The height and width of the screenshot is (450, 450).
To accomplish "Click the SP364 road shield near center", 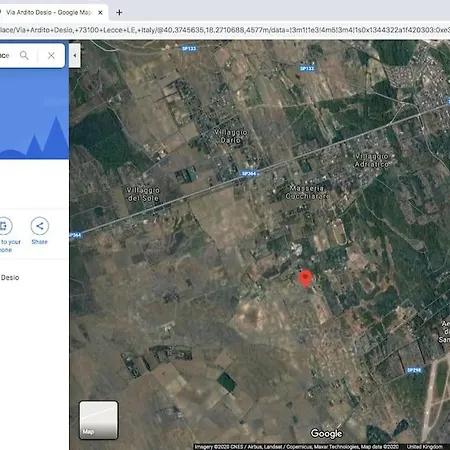I will click(x=249, y=174).
